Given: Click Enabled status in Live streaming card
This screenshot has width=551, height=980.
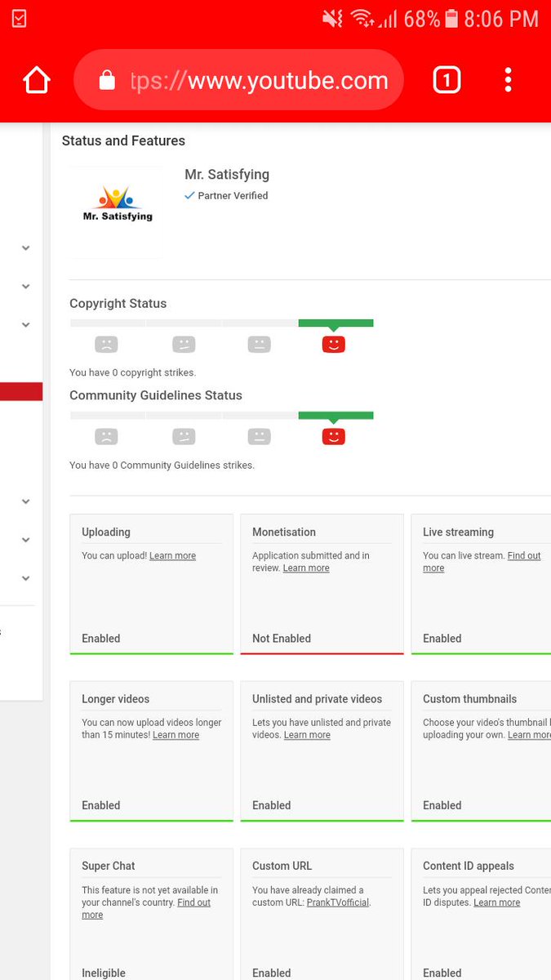Looking at the screenshot, I should (x=442, y=639).
